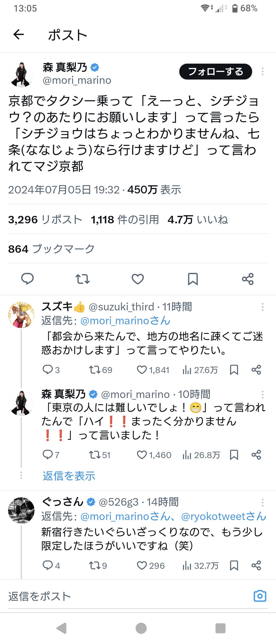This screenshot has height=644, width=276.
Task: Bookmark the main post
Action: 193,279
